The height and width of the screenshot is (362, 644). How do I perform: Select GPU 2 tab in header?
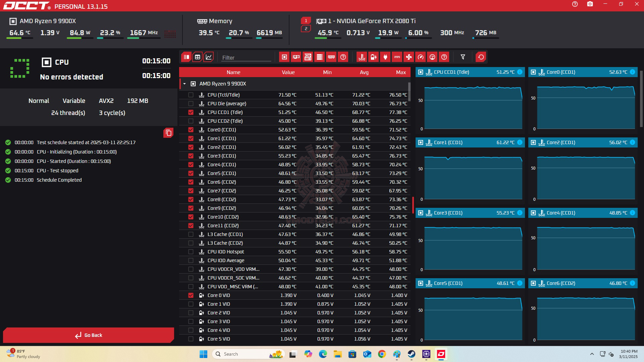[306, 29]
